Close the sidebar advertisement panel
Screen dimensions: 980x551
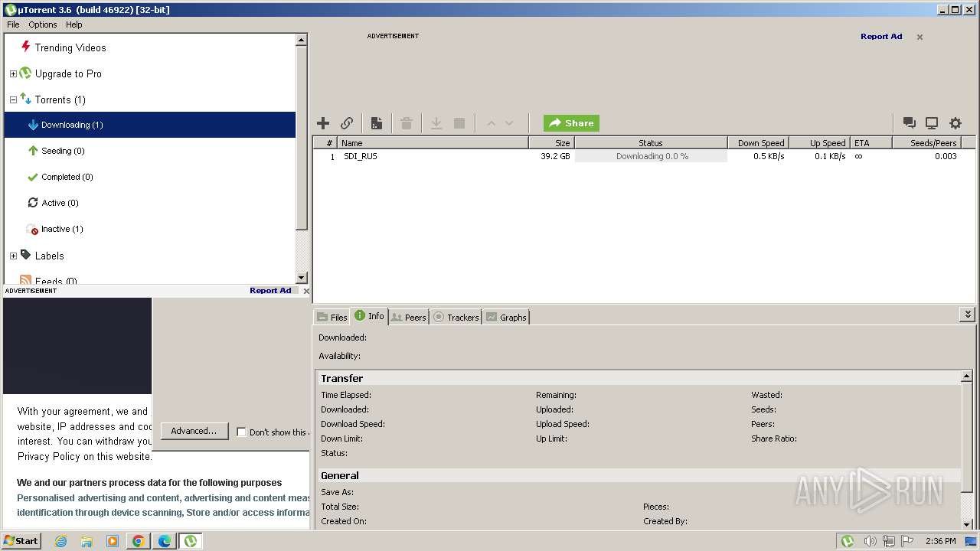pyautogui.click(x=306, y=291)
